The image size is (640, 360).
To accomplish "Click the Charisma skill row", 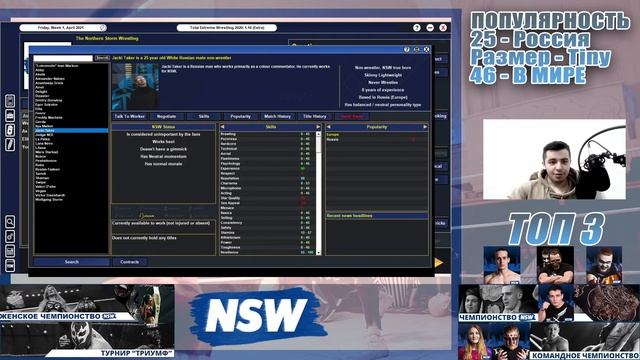I will [268, 183].
